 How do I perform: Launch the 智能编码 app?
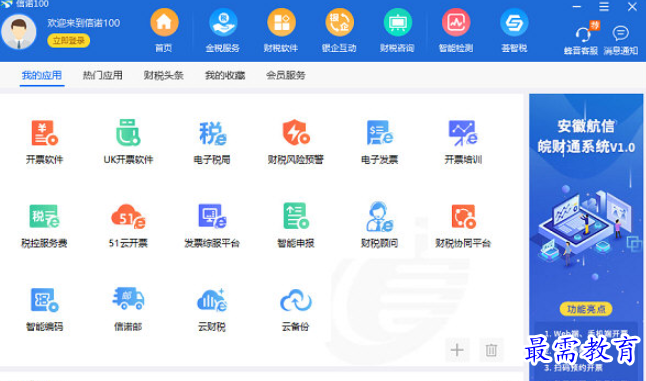44,309
